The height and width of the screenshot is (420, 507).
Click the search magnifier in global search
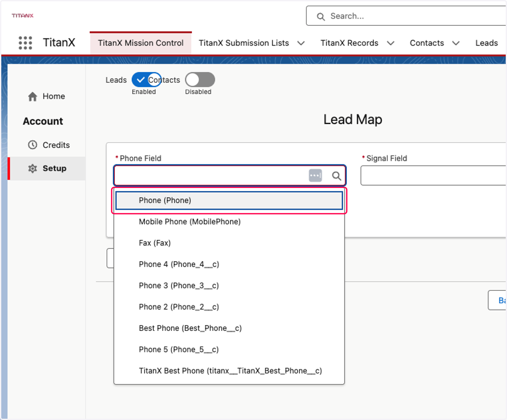point(321,16)
